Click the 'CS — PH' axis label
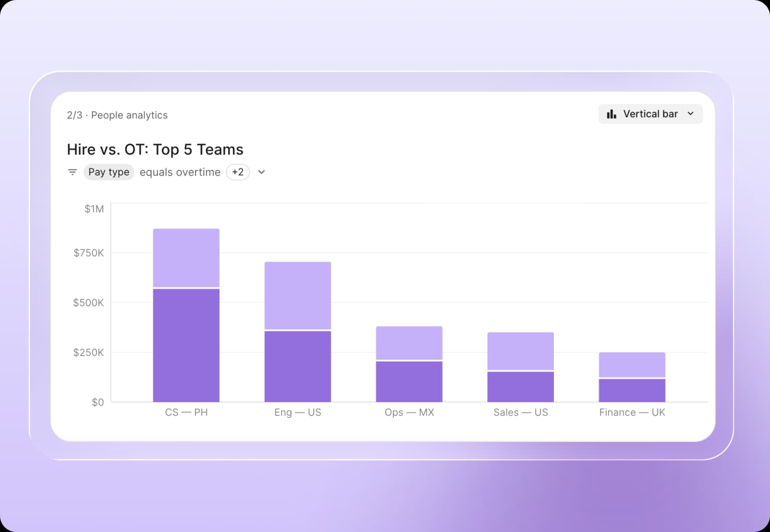770x532 pixels. (186, 412)
